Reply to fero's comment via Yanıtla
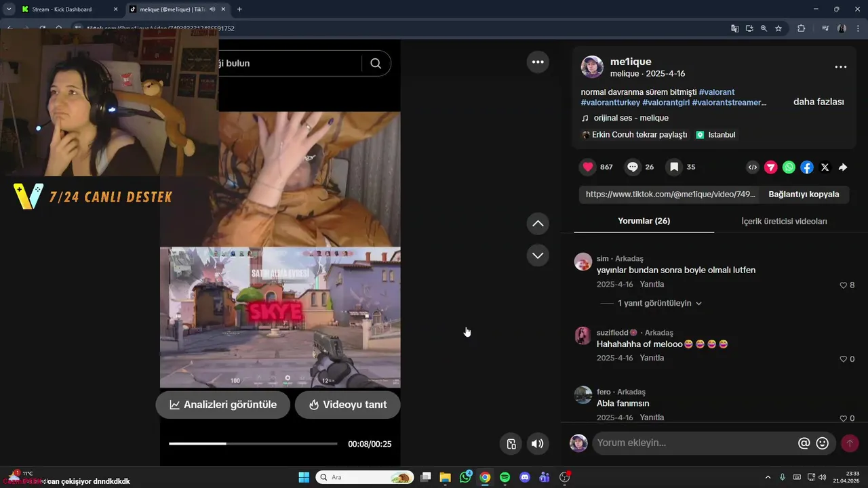The width and height of the screenshot is (868, 488). (652, 418)
